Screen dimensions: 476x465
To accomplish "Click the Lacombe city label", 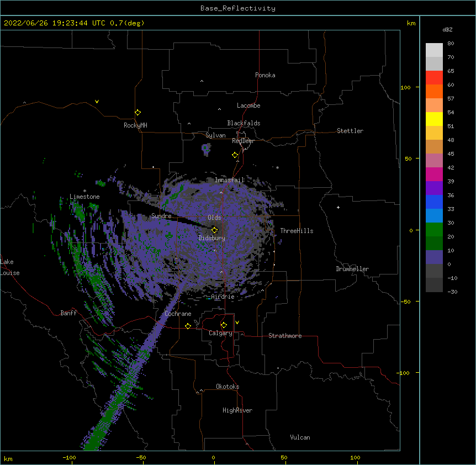I will click(x=248, y=105).
